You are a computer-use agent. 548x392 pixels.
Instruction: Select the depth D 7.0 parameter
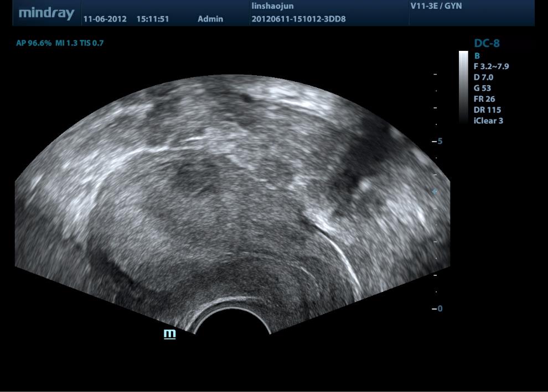click(483, 77)
